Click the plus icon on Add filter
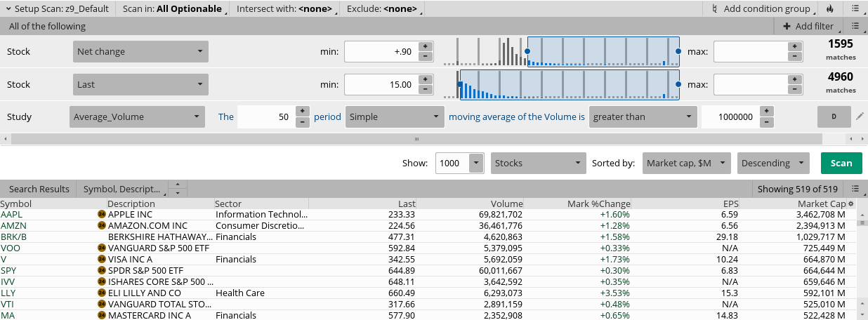The image size is (868, 320). coord(787,26)
